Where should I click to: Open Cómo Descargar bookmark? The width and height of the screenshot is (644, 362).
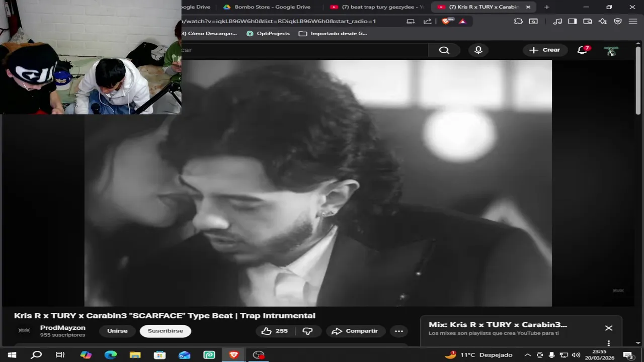pos(209,34)
